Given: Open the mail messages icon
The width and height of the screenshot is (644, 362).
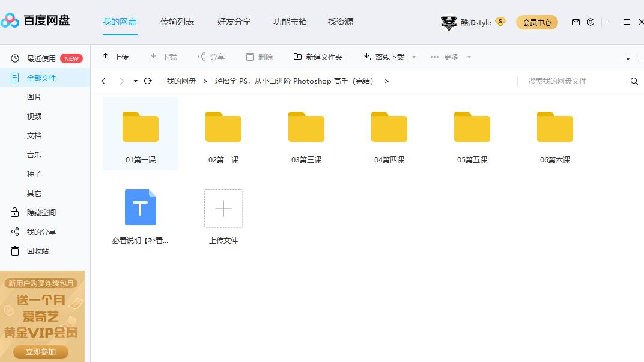Looking at the screenshot, I should click(576, 22).
